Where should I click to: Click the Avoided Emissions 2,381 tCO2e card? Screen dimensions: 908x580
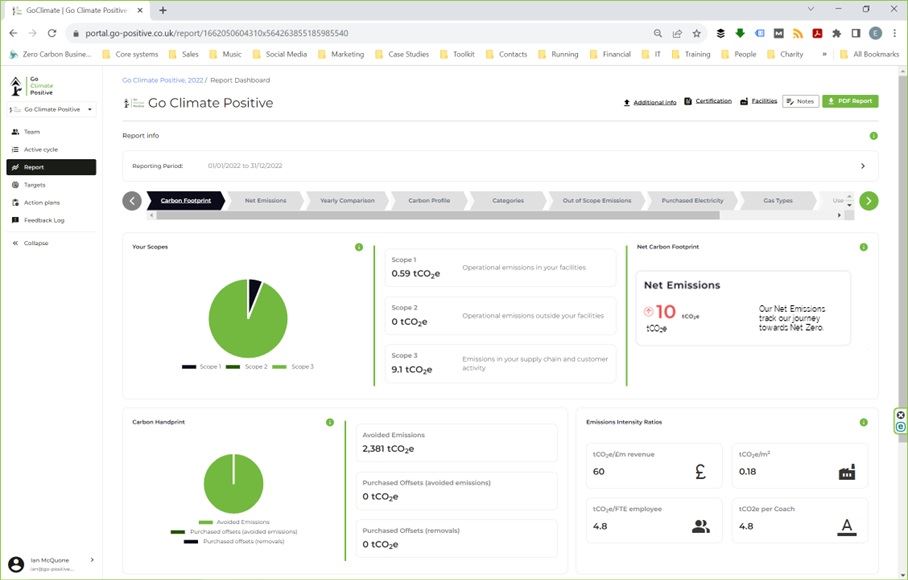[x=456, y=443]
